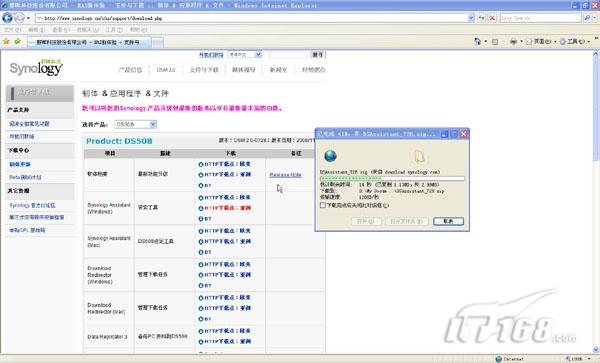Click the Live Search input box
Image resolution: width=600 pixels, height=363 pixels.
click(540, 18)
